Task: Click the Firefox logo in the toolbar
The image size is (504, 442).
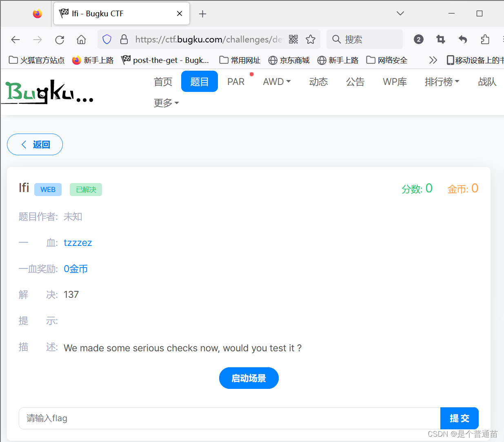Action: [37, 13]
